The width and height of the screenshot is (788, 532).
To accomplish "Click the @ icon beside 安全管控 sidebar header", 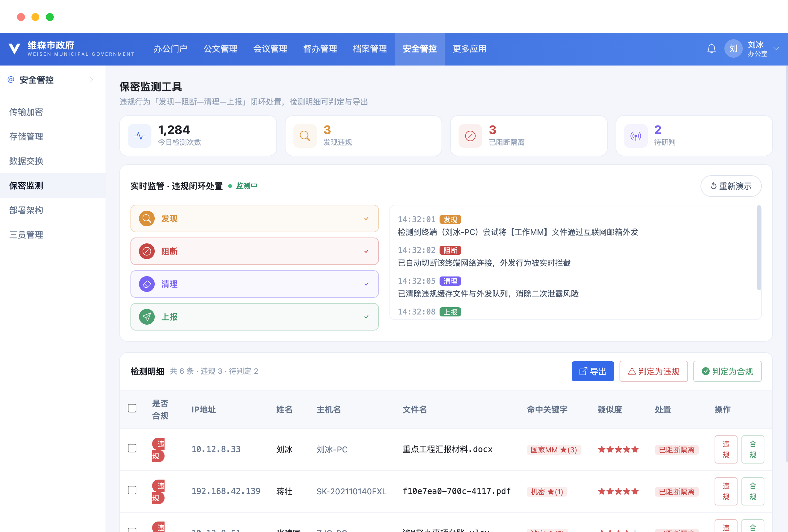I will click(11, 80).
